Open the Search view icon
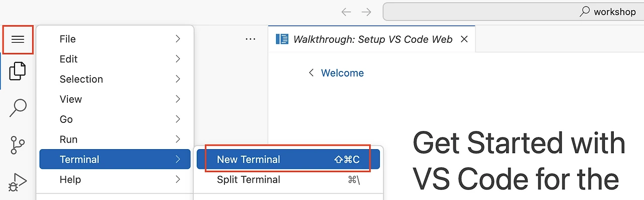 [18, 108]
